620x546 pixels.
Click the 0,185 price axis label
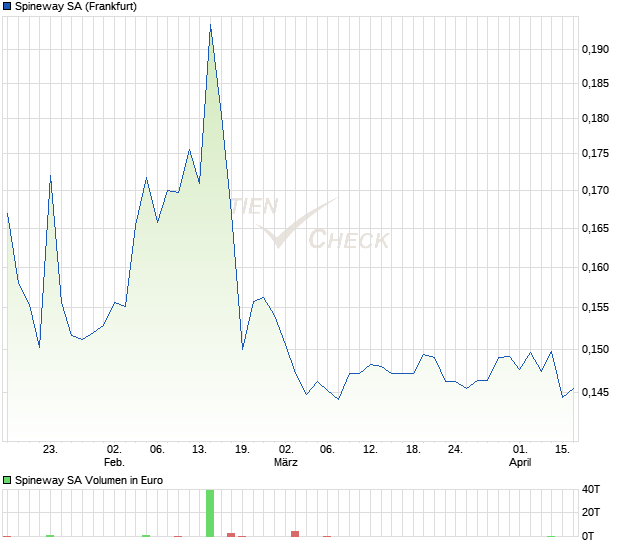(x=595, y=83)
